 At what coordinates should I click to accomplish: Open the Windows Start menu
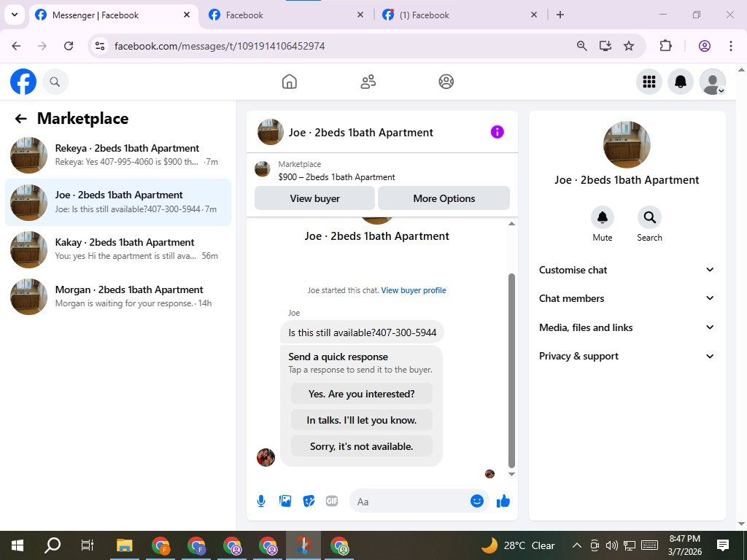[18, 545]
